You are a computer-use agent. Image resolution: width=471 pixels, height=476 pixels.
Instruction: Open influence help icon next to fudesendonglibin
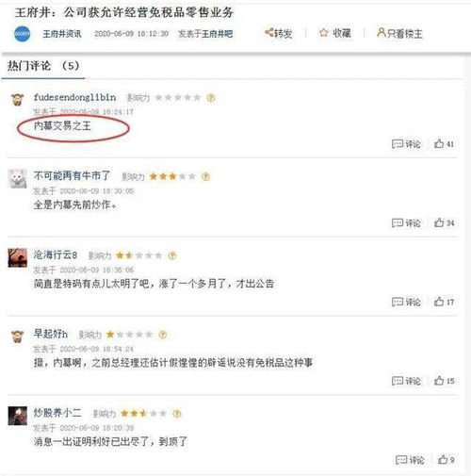click(x=211, y=98)
